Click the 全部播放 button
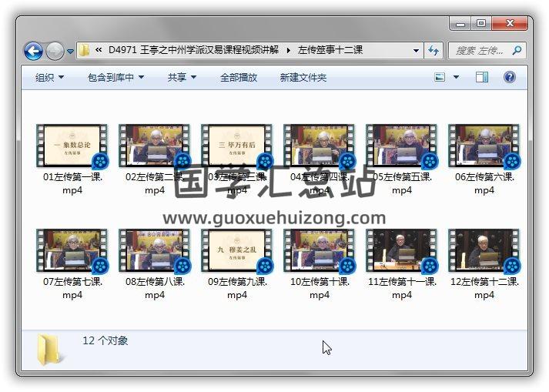This screenshot has height=392, width=549. [x=239, y=77]
